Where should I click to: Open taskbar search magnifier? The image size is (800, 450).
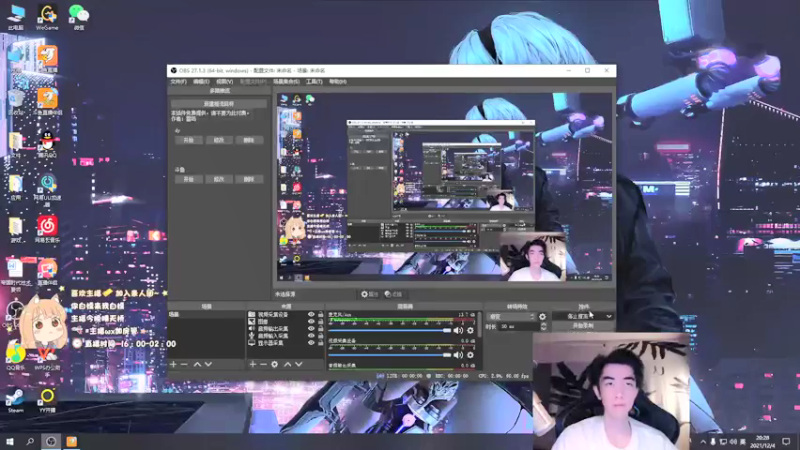tap(30, 441)
